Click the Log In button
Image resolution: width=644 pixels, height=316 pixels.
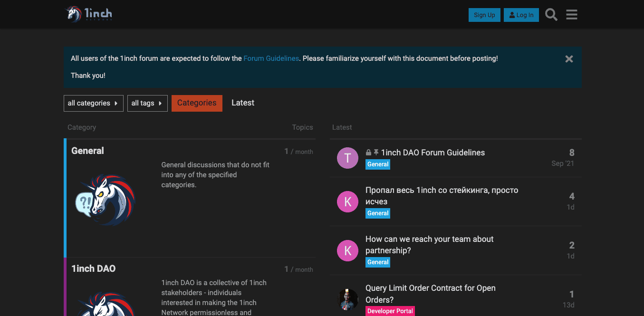(x=521, y=15)
